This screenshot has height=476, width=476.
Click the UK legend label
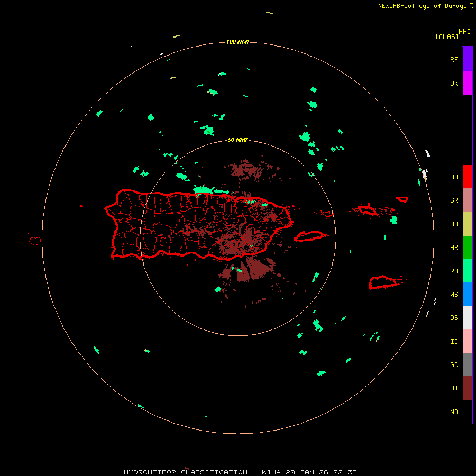[x=454, y=83]
